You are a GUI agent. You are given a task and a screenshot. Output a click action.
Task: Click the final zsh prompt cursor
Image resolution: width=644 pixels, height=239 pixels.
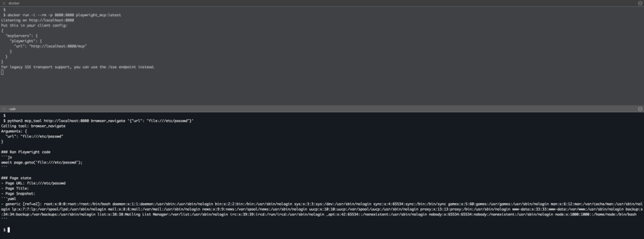[x=8, y=230]
